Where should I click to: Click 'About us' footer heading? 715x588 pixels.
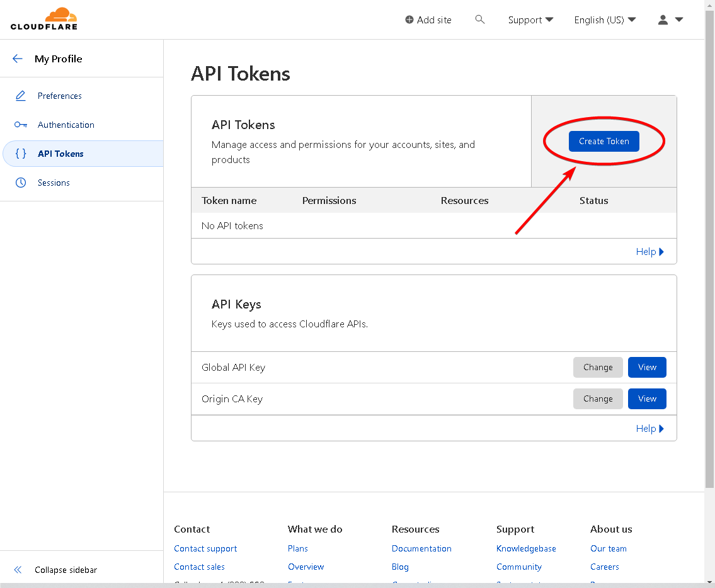[x=611, y=529]
